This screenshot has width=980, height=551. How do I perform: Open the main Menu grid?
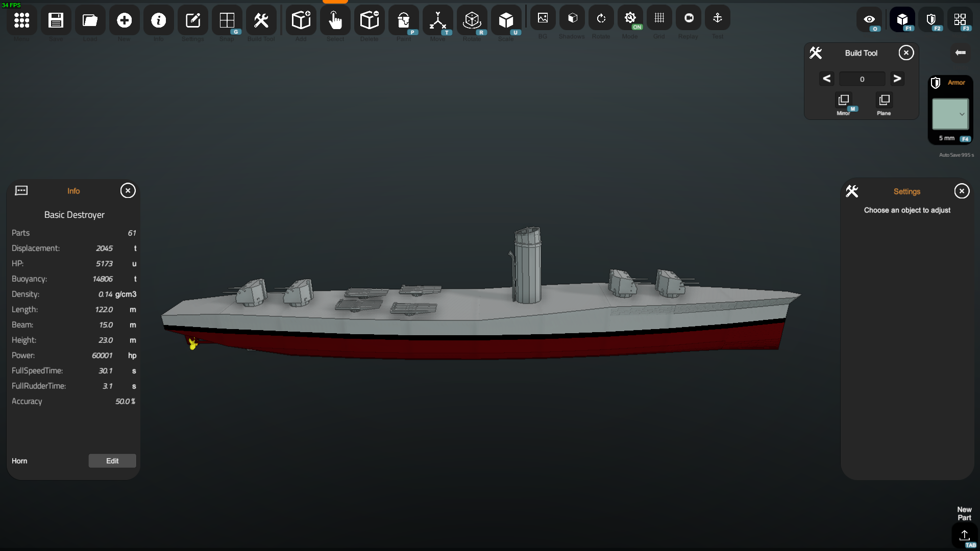point(21,20)
